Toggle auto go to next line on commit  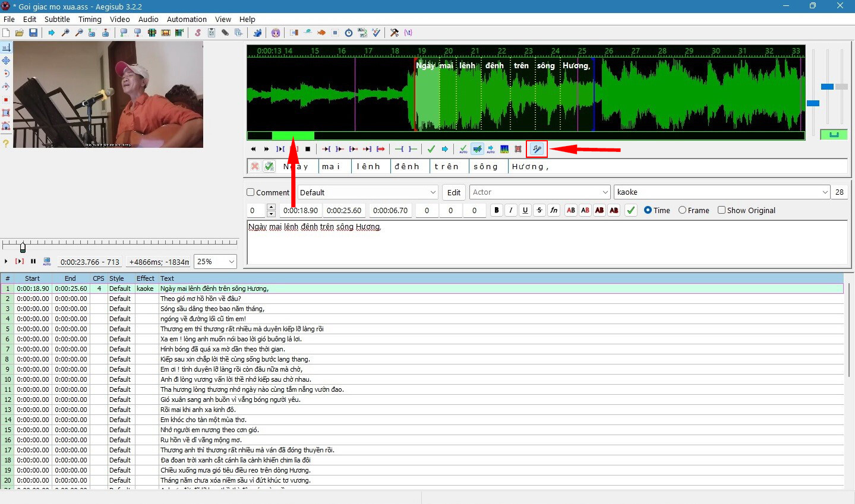pyautogui.click(x=477, y=149)
